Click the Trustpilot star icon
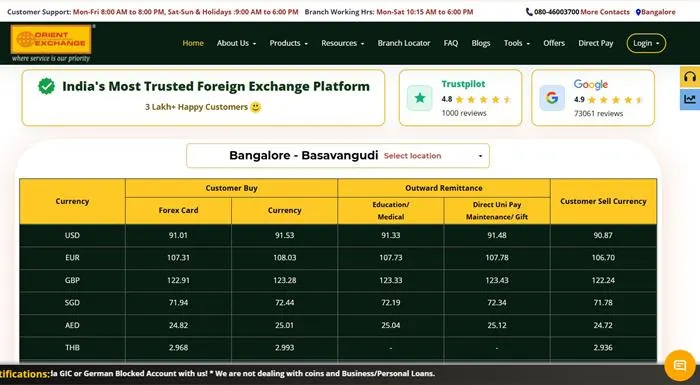Viewport: 700px width, 385px height. 420,98
